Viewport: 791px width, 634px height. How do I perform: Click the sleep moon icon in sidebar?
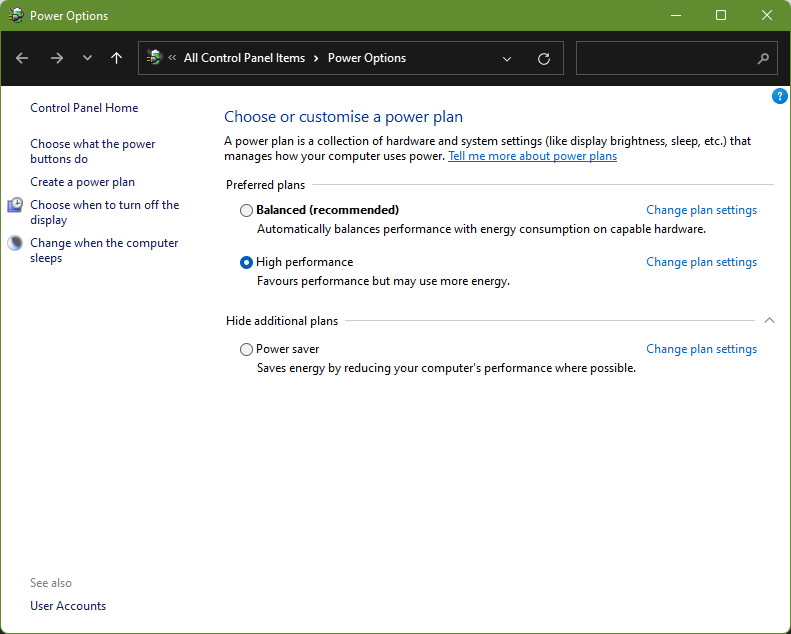(x=15, y=243)
